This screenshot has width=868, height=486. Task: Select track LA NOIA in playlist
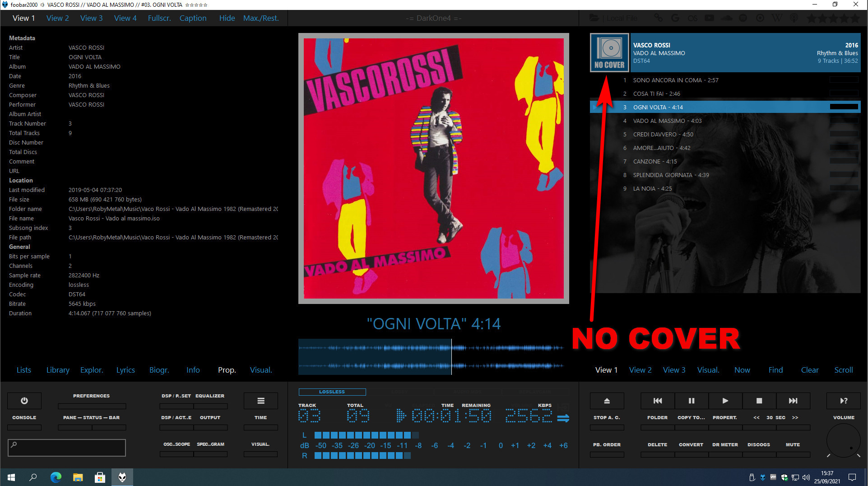[725, 188]
